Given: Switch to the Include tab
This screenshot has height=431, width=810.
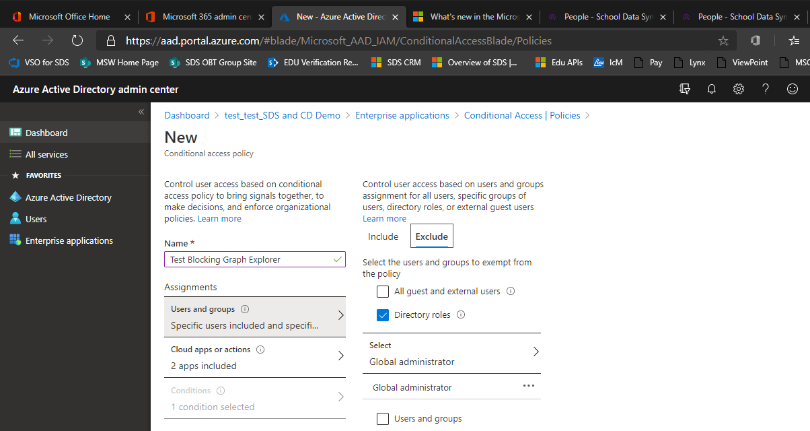Looking at the screenshot, I should point(383,236).
